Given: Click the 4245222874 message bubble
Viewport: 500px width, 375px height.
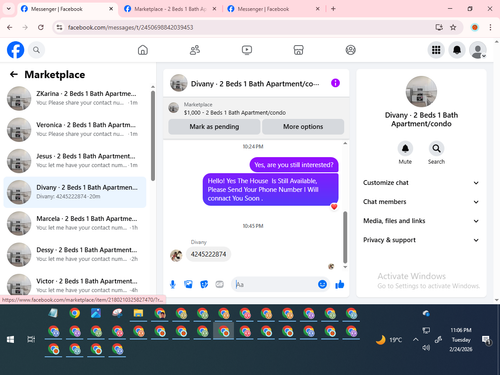Looking at the screenshot, I should [208, 254].
